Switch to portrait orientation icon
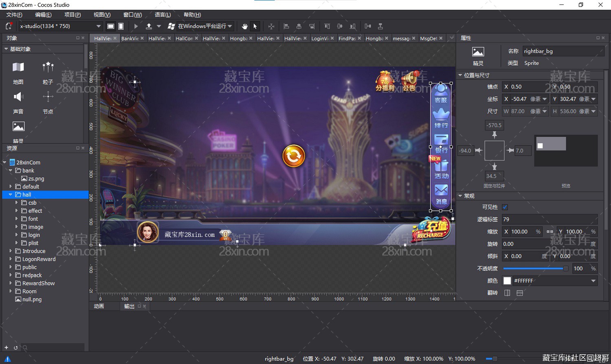This screenshot has height=364, width=611. click(x=121, y=26)
